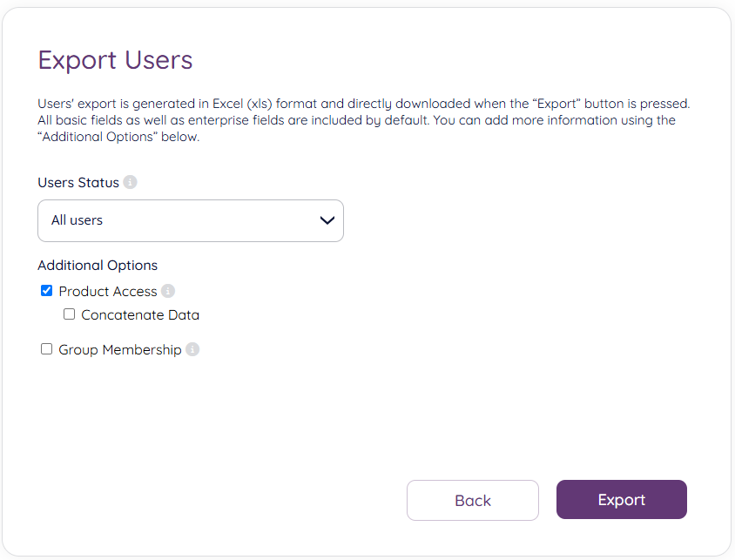Click the Users Status field label

[78, 182]
